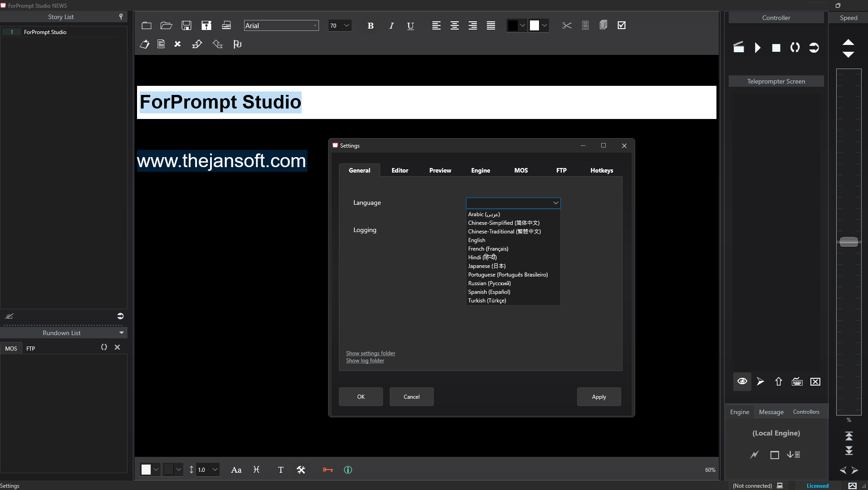Stop prompting with the Stop button
The width and height of the screenshot is (868, 490).
[x=776, y=48]
